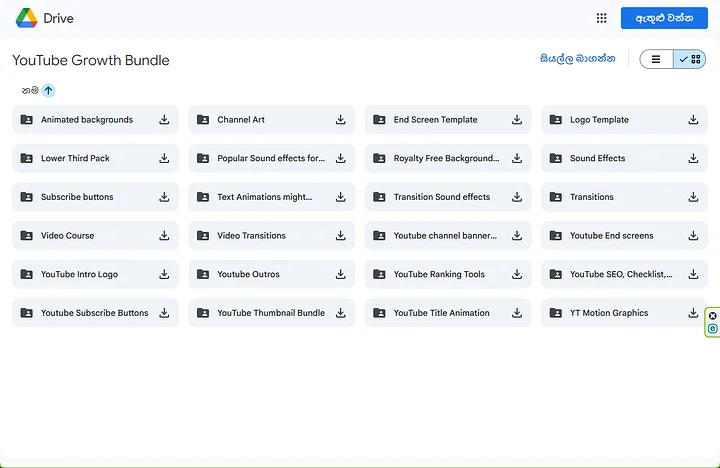Download Transition Sound effects folder
The height and width of the screenshot is (468, 720).
point(517,197)
